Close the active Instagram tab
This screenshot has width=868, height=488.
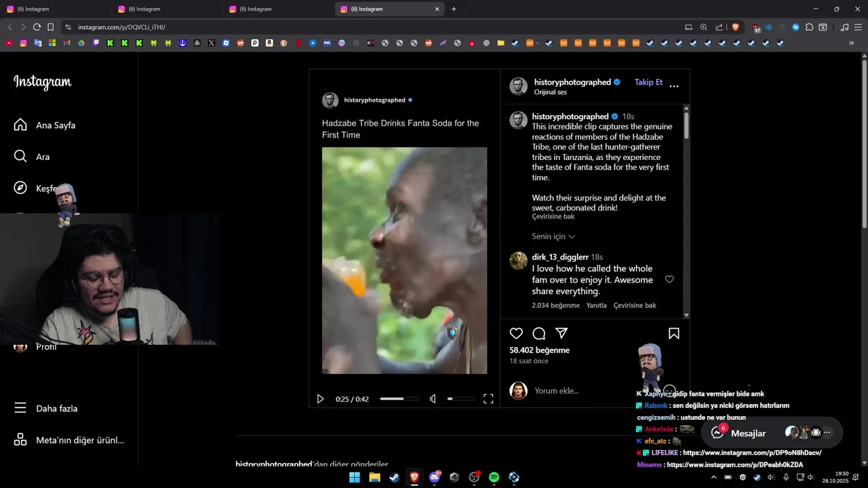(437, 9)
